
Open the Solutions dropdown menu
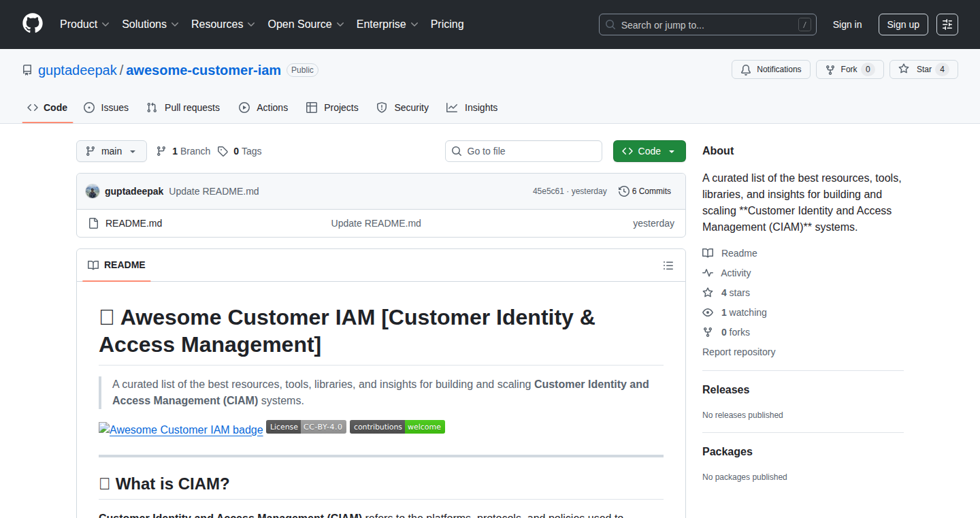point(150,25)
